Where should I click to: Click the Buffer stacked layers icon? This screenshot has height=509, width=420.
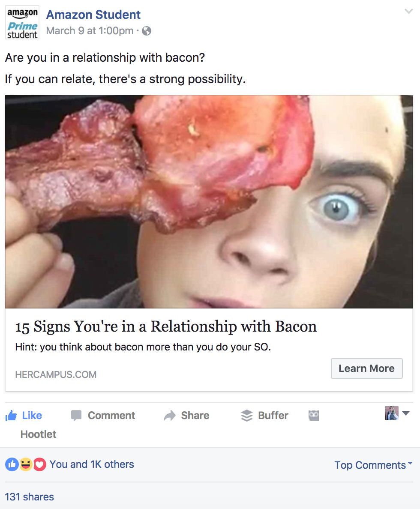tap(246, 416)
